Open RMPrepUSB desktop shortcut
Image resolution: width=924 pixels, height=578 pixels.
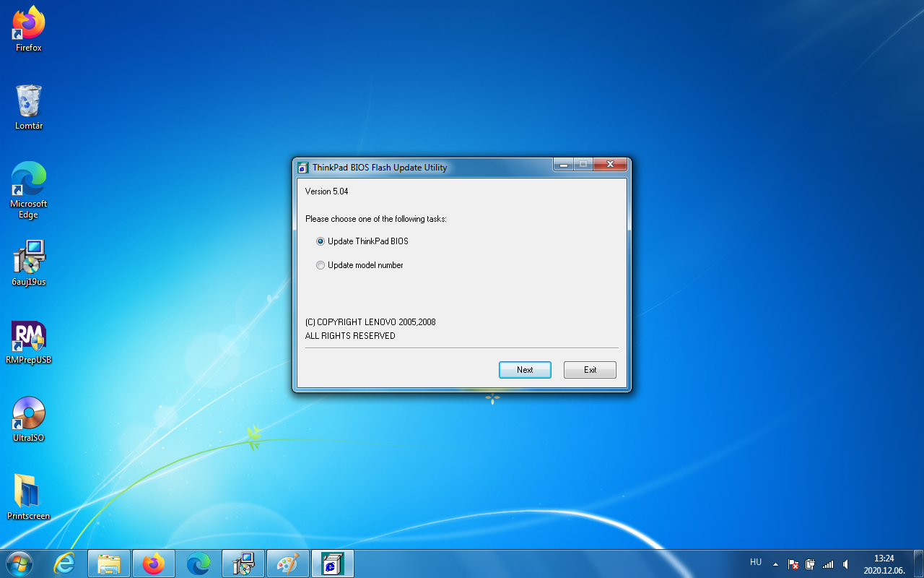[x=29, y=342]
